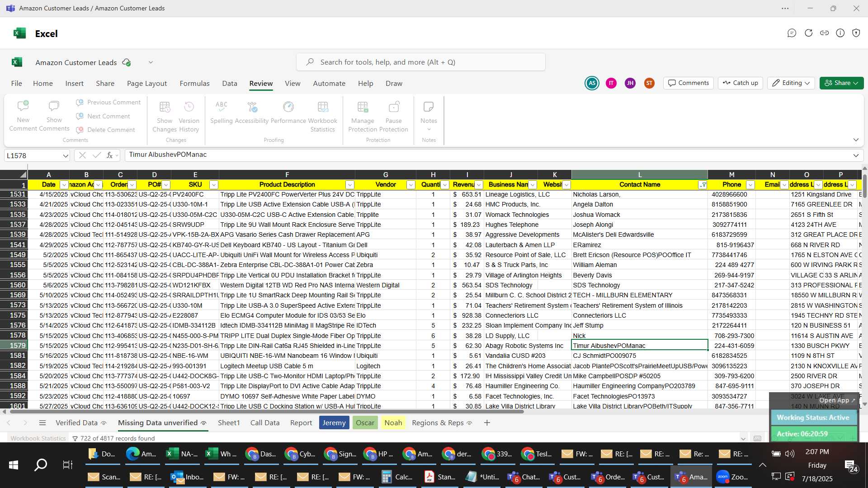Delete Comment in ribbon
Viewport: 868px width, 488px height.
tap(105, 130)
